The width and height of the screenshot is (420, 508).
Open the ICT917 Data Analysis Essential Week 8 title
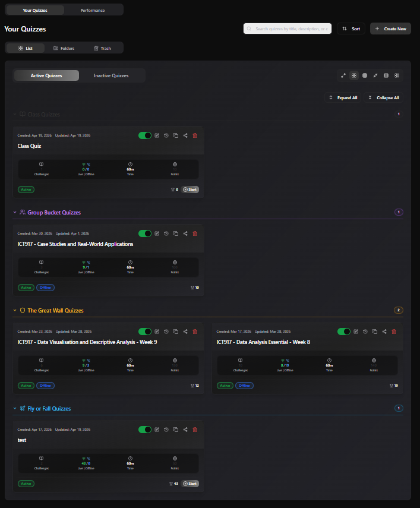[263, 342]
